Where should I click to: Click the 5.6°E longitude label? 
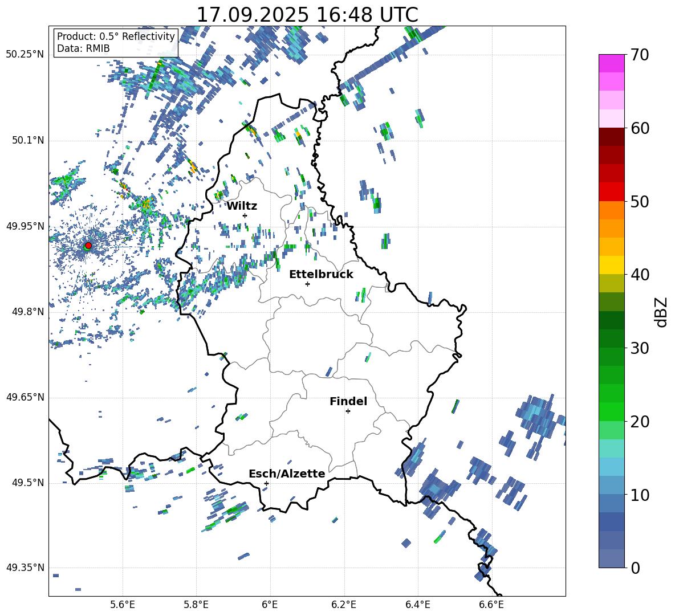[x=123, y=605]
